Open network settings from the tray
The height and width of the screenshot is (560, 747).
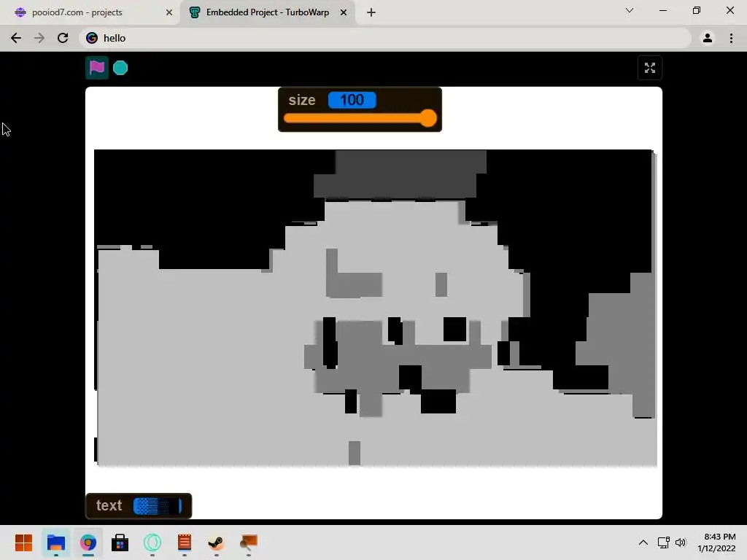click(x=664, y=542)
